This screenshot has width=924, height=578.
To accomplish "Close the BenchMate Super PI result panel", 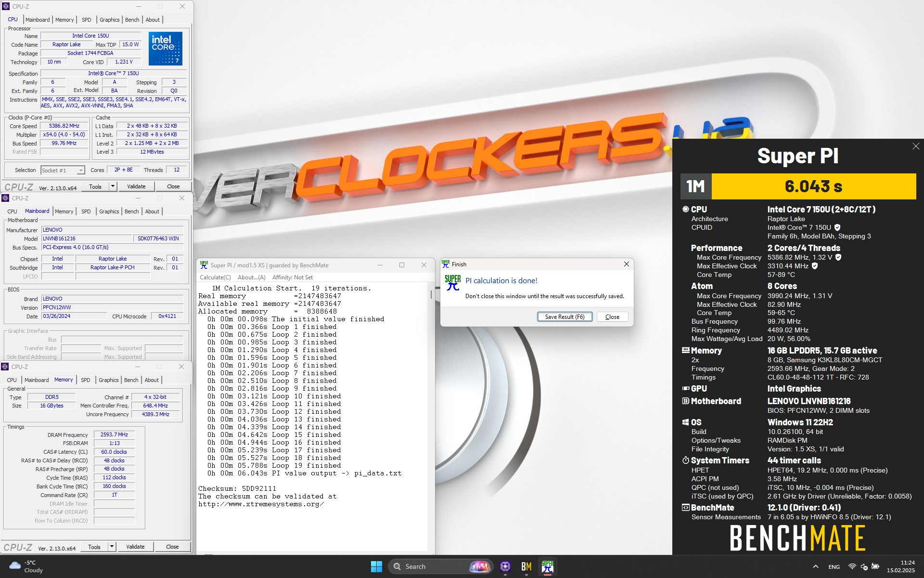I will click(916, 146).
